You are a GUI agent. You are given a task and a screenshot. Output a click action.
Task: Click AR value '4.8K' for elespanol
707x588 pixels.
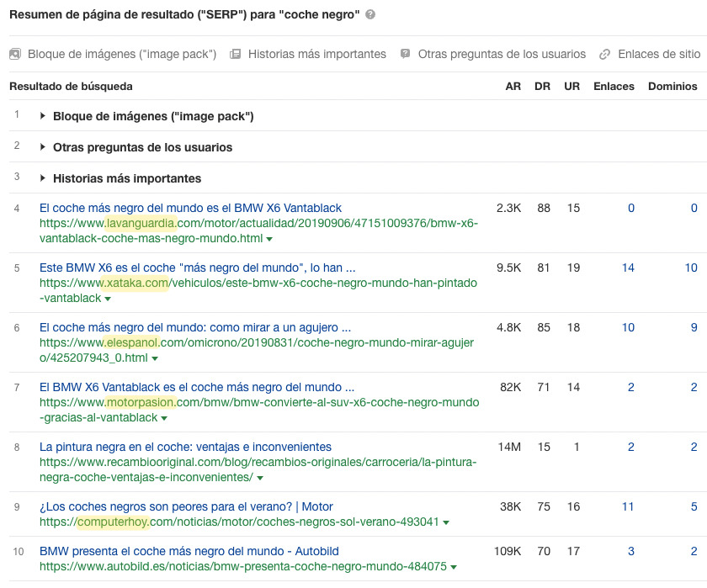[x=509, y=327]
